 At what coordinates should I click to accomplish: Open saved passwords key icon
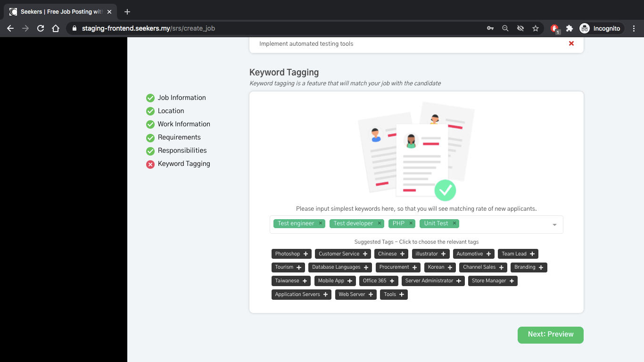490,28
